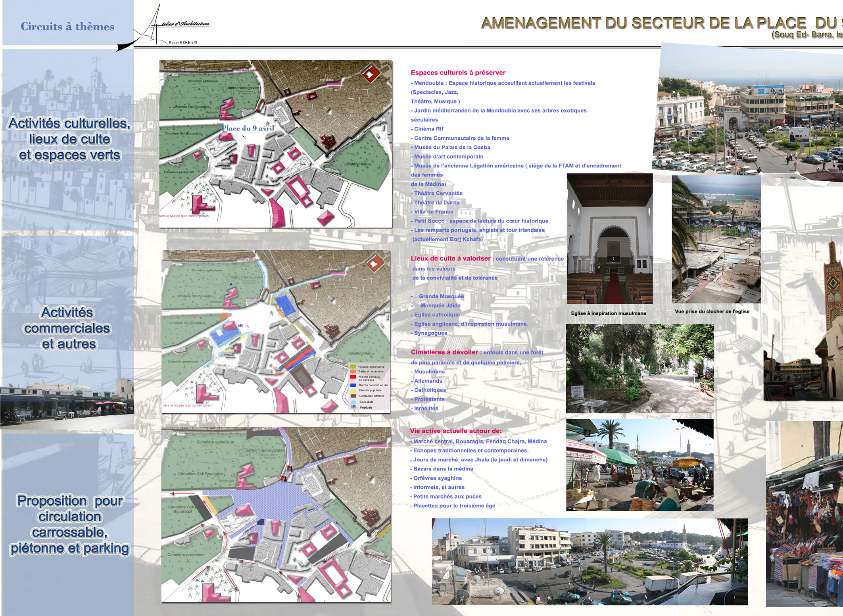Image resolution: width=843 pixels, height=616 pixels.
Task: Click the 'Vie active actuelle autour de:' heading
Action: 455,431
